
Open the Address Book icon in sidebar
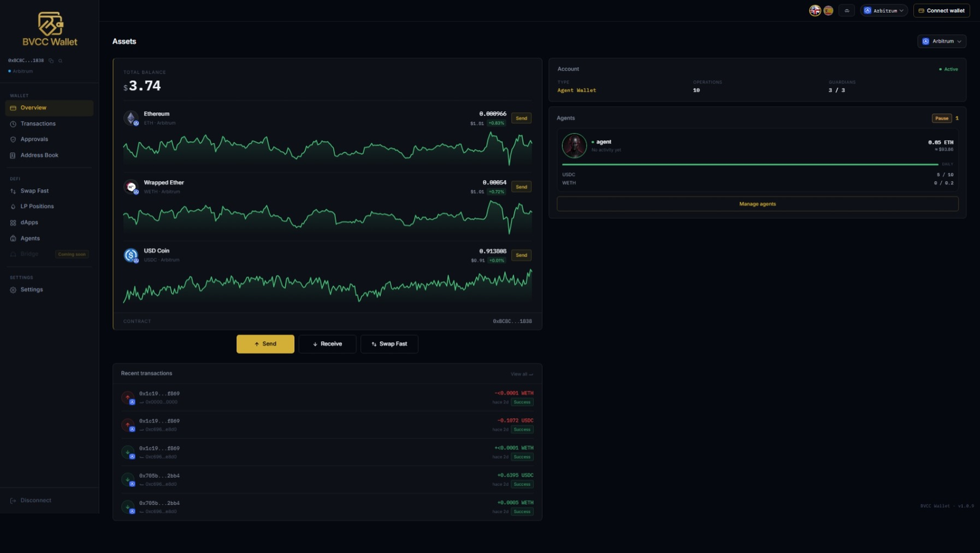point(13,156)
